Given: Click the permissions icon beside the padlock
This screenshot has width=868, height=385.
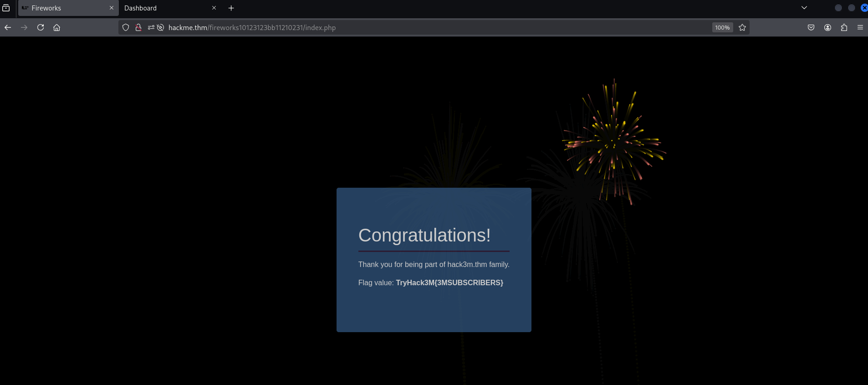Looking at the screenshot, I should pos(151,27).
